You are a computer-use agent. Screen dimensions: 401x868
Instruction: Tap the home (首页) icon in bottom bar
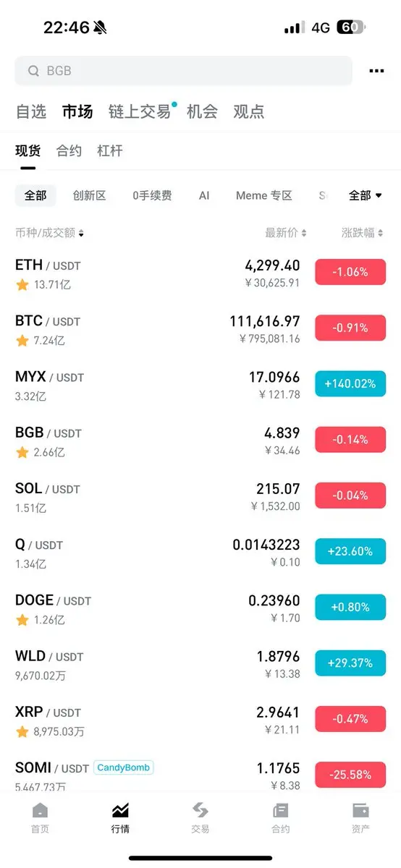[x=41, y=810]
